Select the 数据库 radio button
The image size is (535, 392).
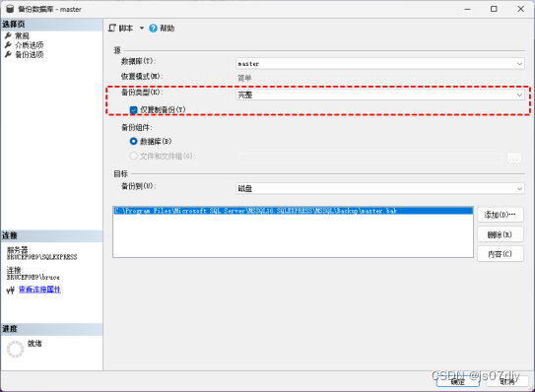coord(133,141)
